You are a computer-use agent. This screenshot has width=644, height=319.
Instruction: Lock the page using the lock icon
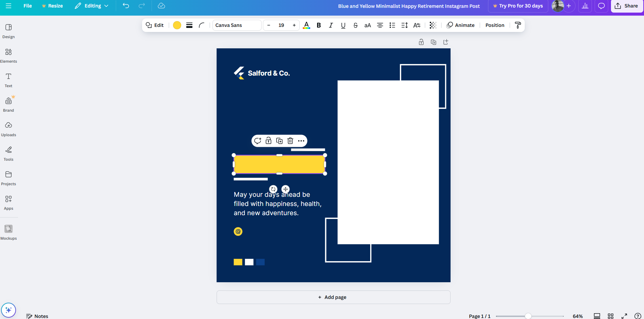(421, 42)
